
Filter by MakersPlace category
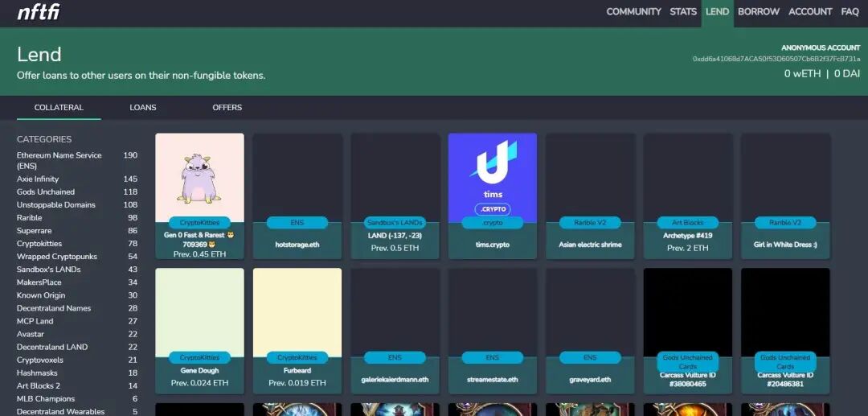[x=77, y=282]
